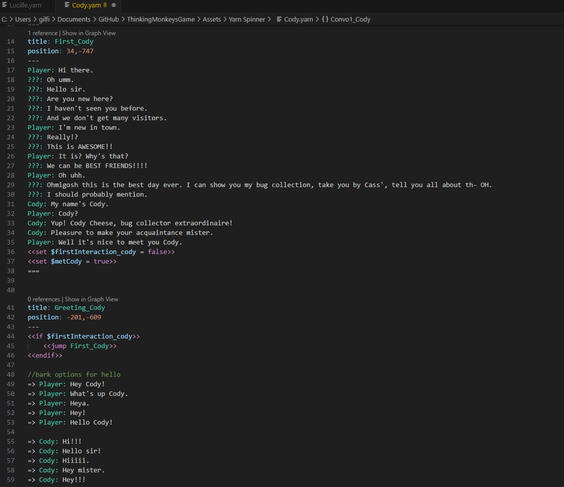
Task: Click the unsaved dot on Cody.yarn tab
Action: coord(114,5)
